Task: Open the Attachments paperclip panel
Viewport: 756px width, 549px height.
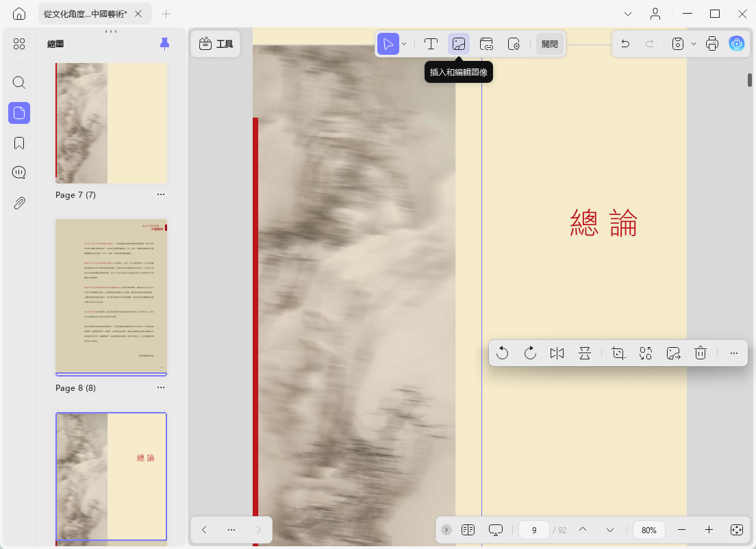Action: tap(19, 203)
